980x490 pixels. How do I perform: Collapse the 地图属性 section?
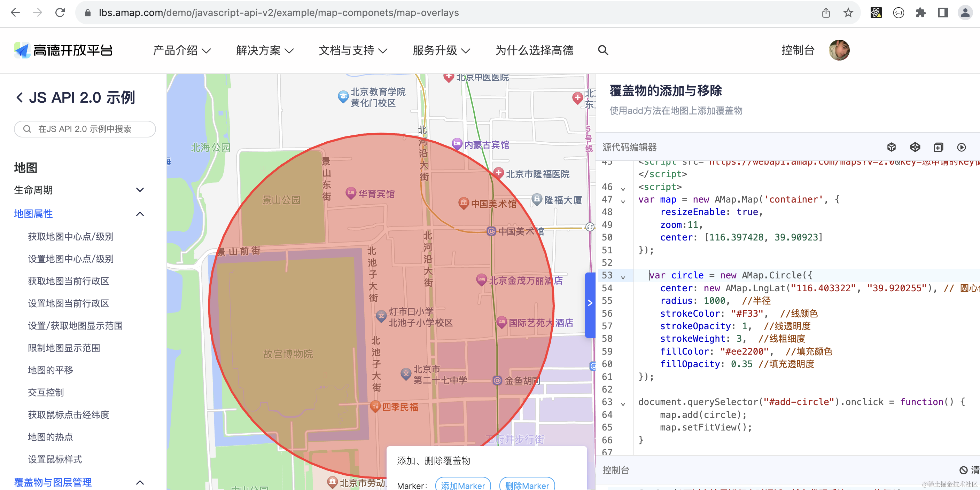click(140, 214)
